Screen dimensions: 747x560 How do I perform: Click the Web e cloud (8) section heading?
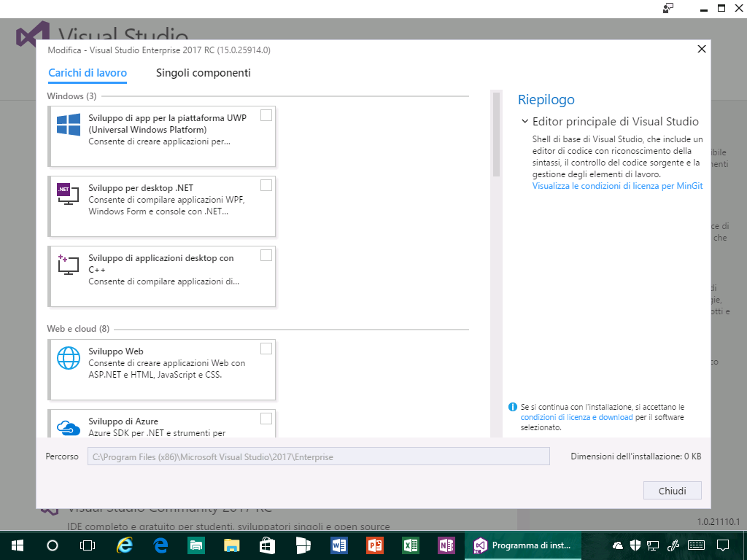pyautogui.click(x=78, y=329)
